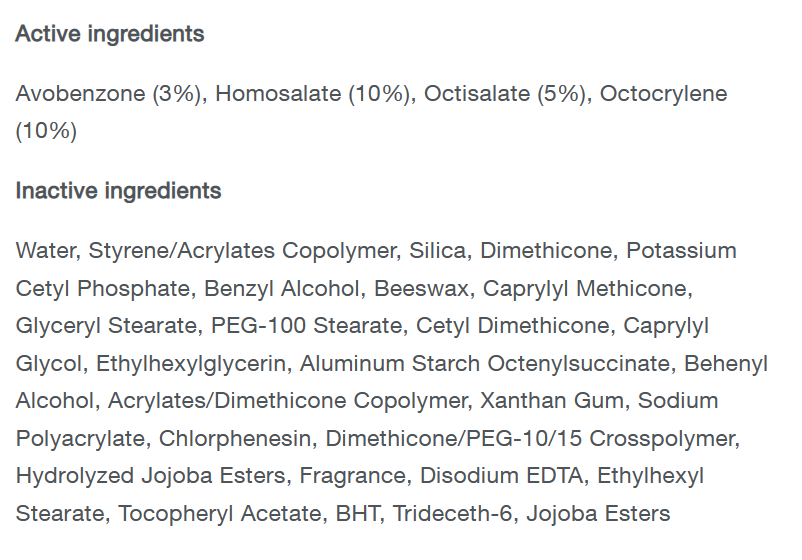Click Styrene/Acrylates Copolymer in the list

click(243, 251)
